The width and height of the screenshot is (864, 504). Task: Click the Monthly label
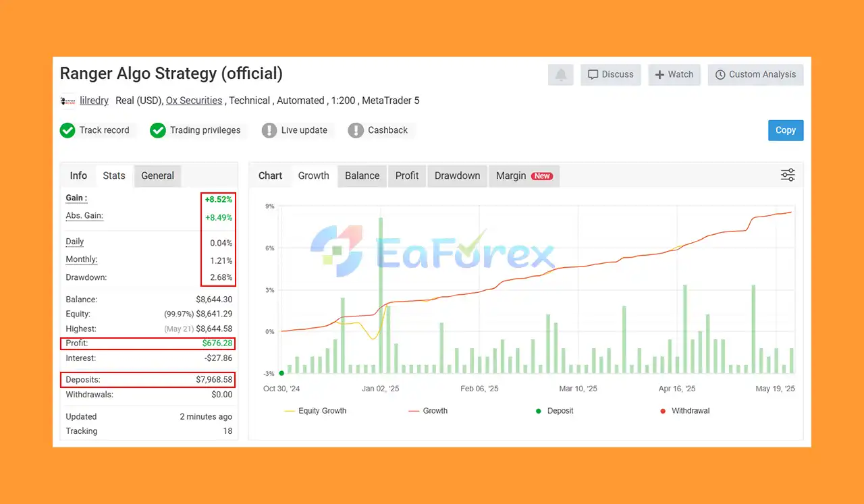click(x=82, y=259)
